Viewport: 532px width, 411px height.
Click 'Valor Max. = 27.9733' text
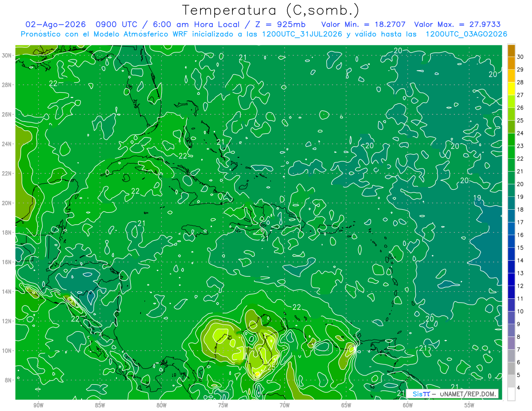click(457, 24)
